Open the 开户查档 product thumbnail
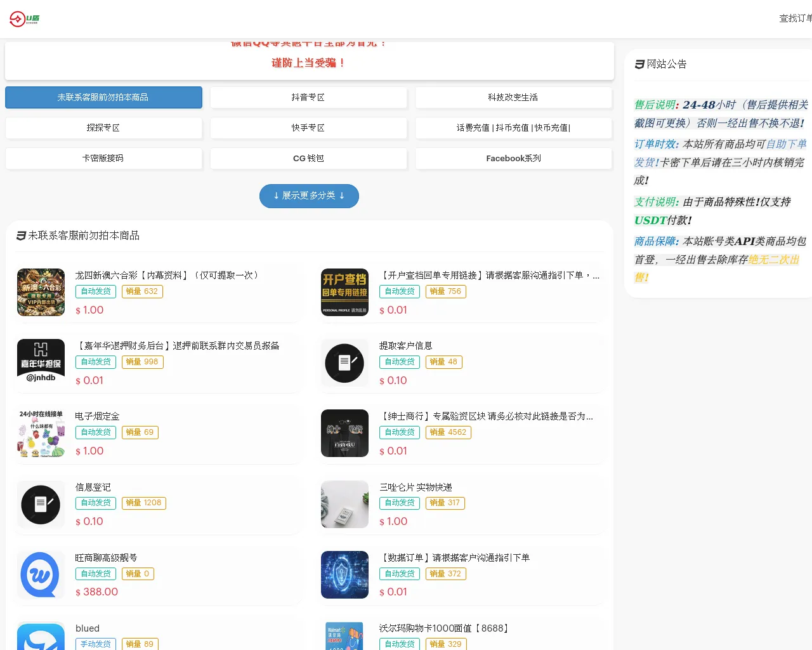 pos(344,292)
